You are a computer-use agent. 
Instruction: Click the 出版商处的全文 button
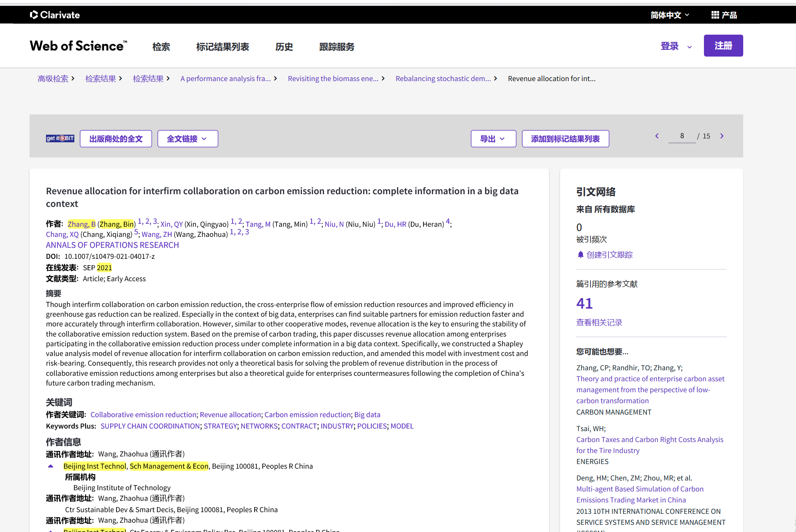[x=116, y=138]
